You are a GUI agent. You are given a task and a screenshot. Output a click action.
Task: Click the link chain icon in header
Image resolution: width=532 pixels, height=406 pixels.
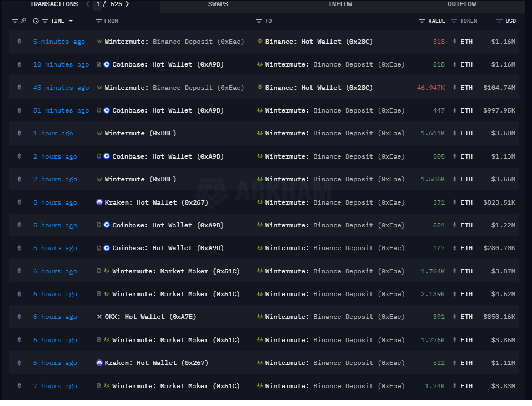tap(23, 21)
